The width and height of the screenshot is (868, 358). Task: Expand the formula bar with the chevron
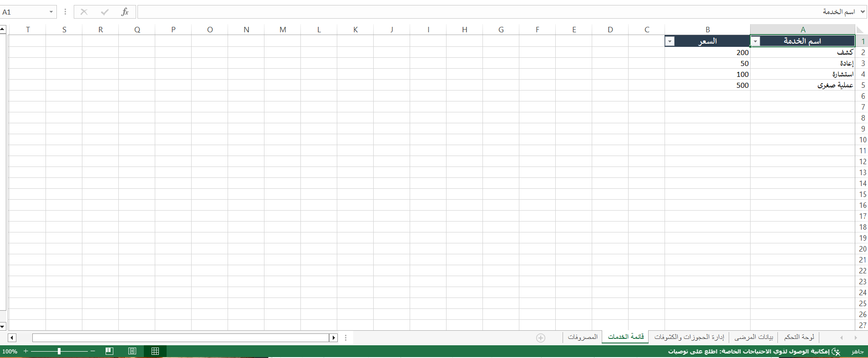click(863, 12)
